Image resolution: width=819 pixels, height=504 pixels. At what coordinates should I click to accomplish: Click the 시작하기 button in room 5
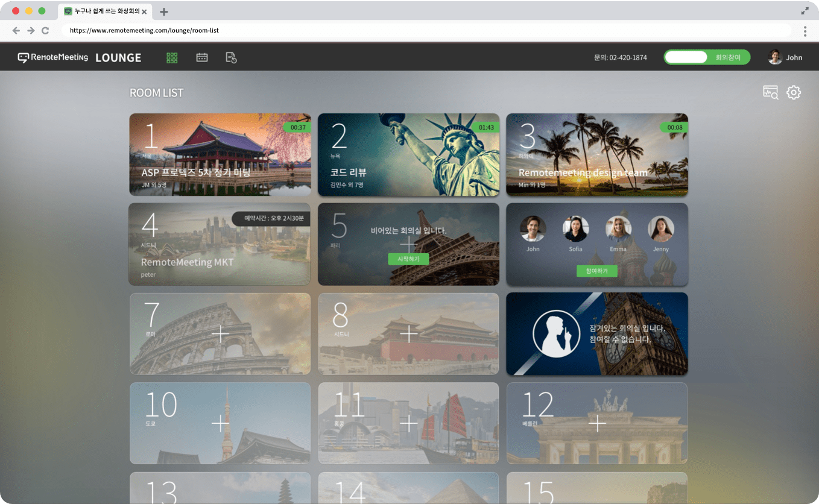408,259
